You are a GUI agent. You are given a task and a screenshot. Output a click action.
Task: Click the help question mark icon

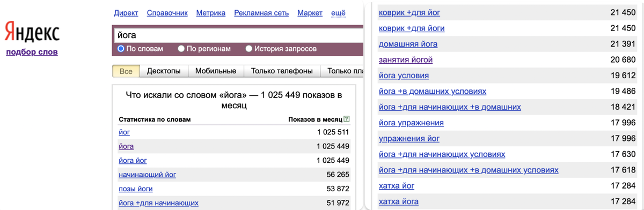(x=347, y=119)
